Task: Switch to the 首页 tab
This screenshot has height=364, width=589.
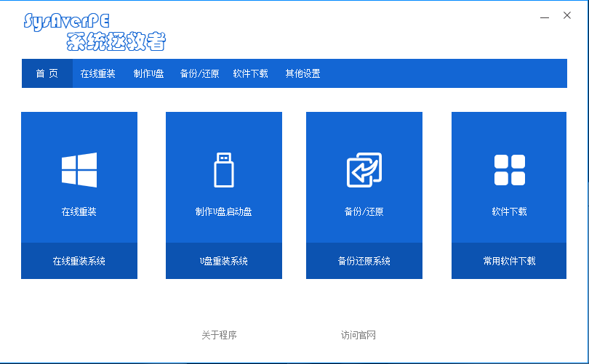Action: [47, 73]
